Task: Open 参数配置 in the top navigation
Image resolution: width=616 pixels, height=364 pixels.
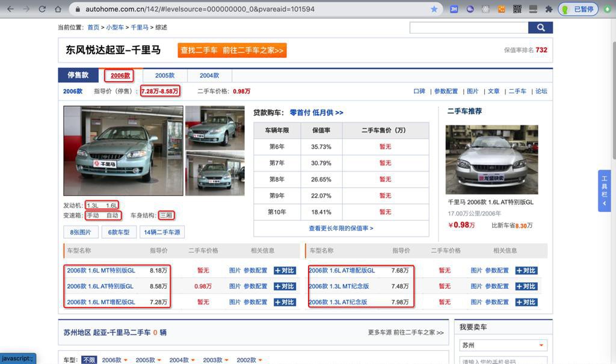Action: click(x=446, y=91)
